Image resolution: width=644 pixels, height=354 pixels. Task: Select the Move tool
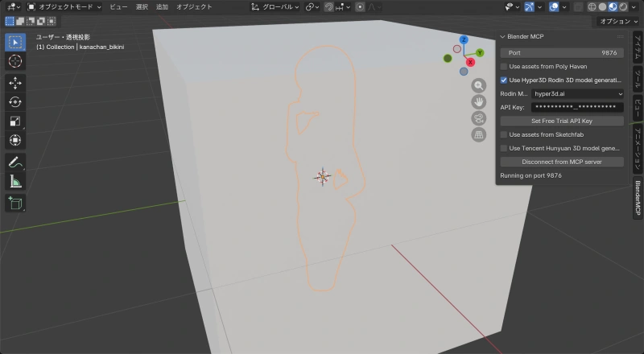click(x=15, y=83)
